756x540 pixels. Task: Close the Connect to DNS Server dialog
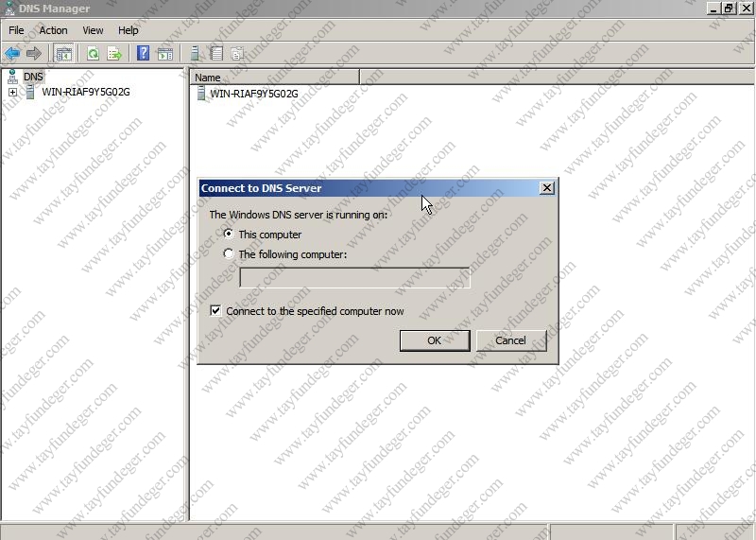547,187
